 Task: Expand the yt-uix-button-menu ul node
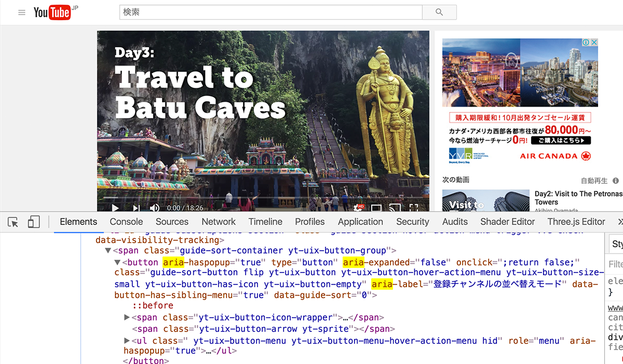(x=127, y=341)
